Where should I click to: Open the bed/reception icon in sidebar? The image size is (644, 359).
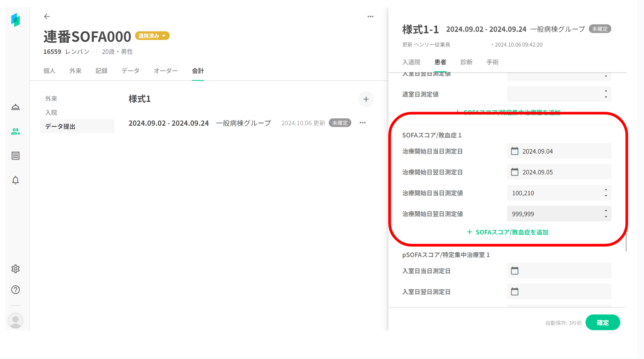pyautogui.click(x=16, y=107)
